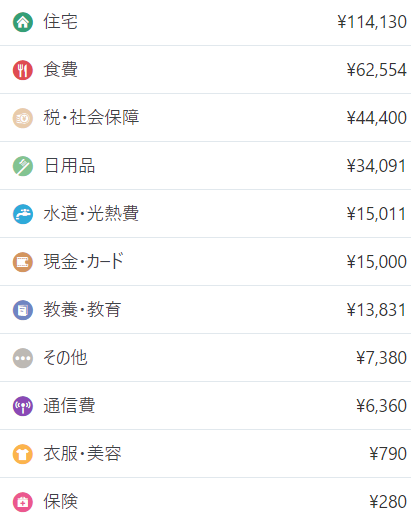Click the blue faucet icon for 水道・光熱費
Viewport: 411px width, 524px height.
point(23,214)
